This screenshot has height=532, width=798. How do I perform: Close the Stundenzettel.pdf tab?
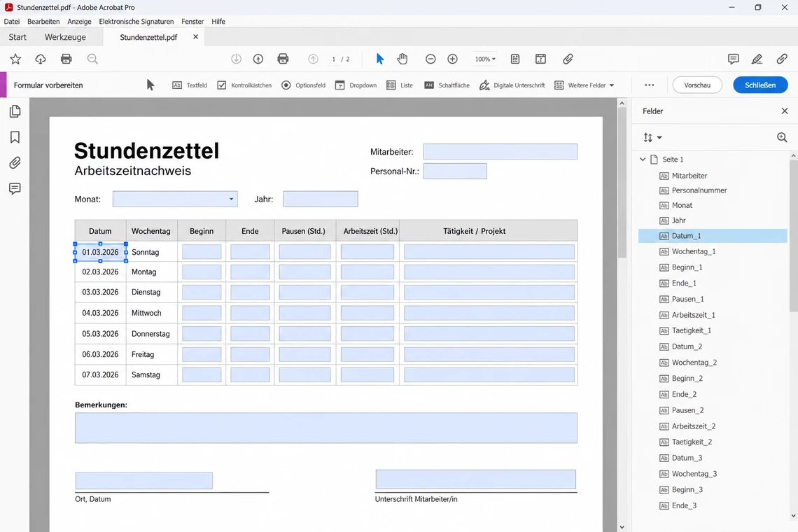click(195, 36)
